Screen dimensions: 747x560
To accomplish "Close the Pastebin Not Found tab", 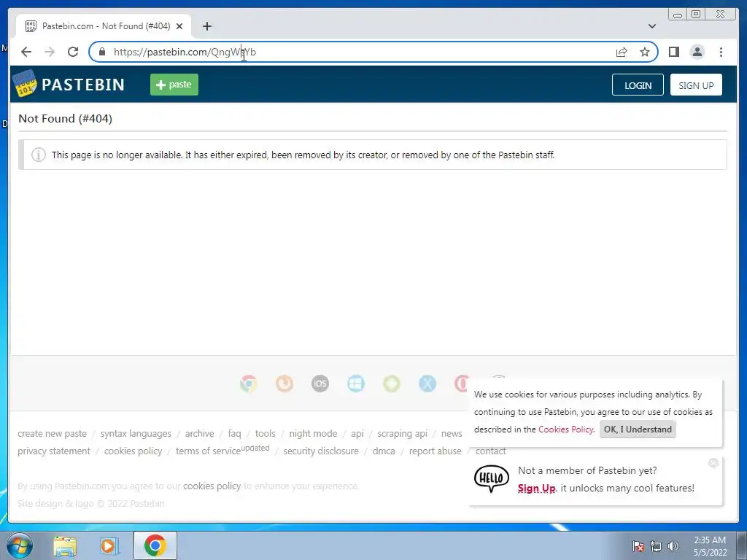I will tap(179, 26).
